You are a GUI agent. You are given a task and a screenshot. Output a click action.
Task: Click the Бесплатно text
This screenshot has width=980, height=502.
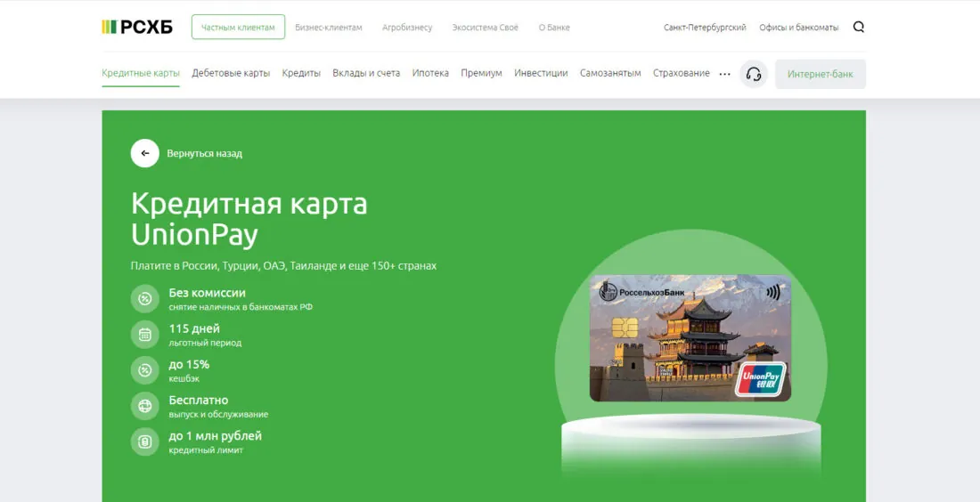click(198, 401)
